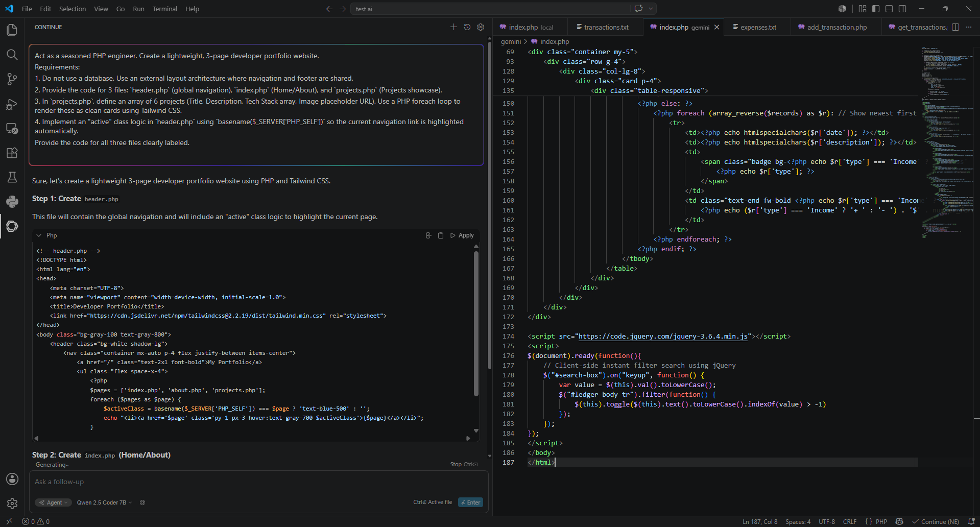Open the Selection menu
Image resolution: width=980 pixels, height=527 pixels.
(73, 9)
